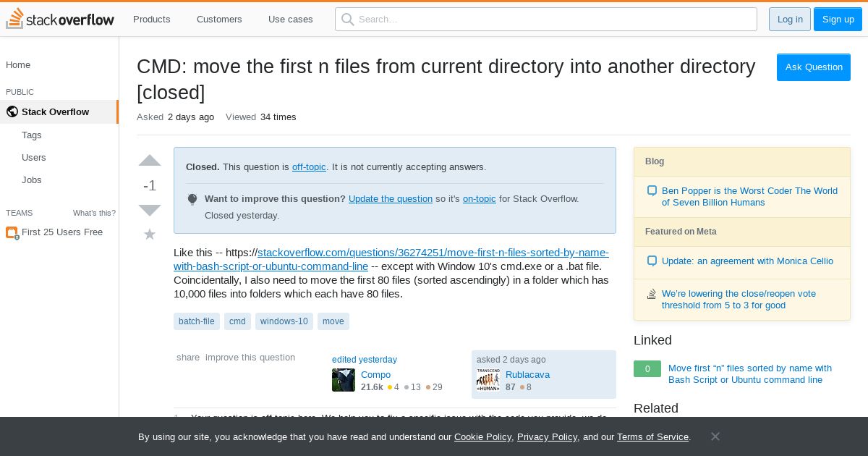Viewport: 868px width, 456px height.
Task: Click the Stack Overflow meta icon beside vote threshold post
Action: point(652,294)
